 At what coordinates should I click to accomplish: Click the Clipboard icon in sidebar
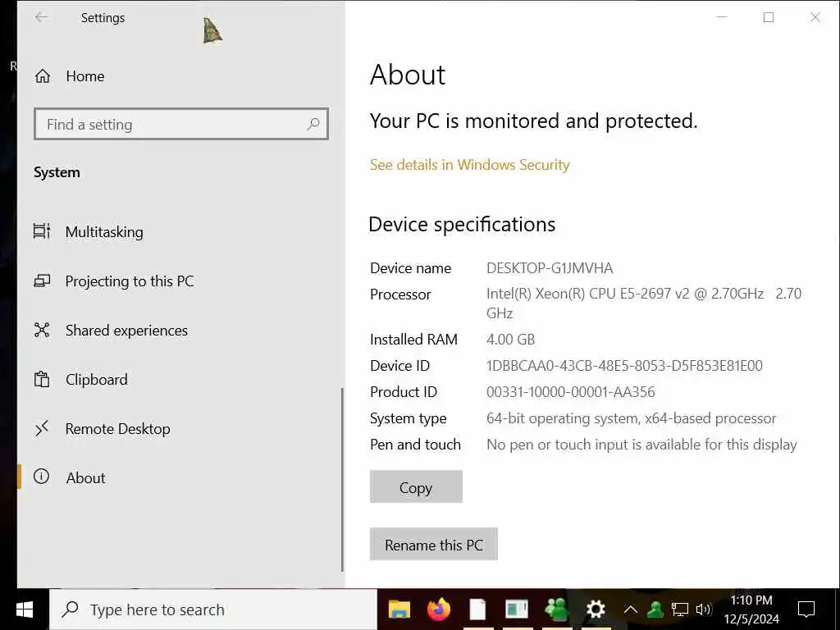tap(42, 379)
